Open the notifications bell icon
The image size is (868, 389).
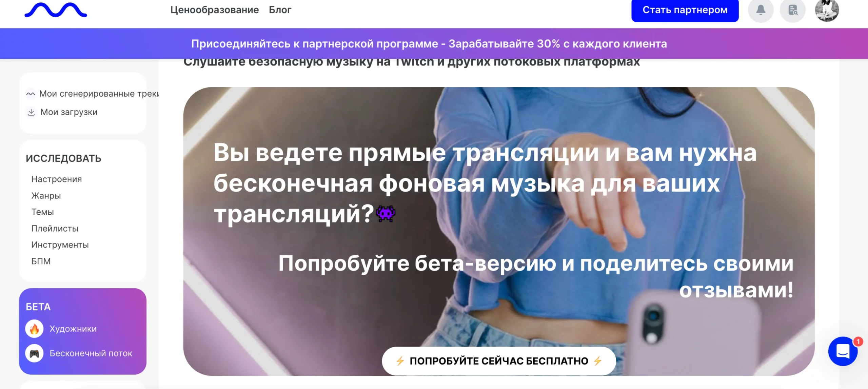(x=761, y=10)
